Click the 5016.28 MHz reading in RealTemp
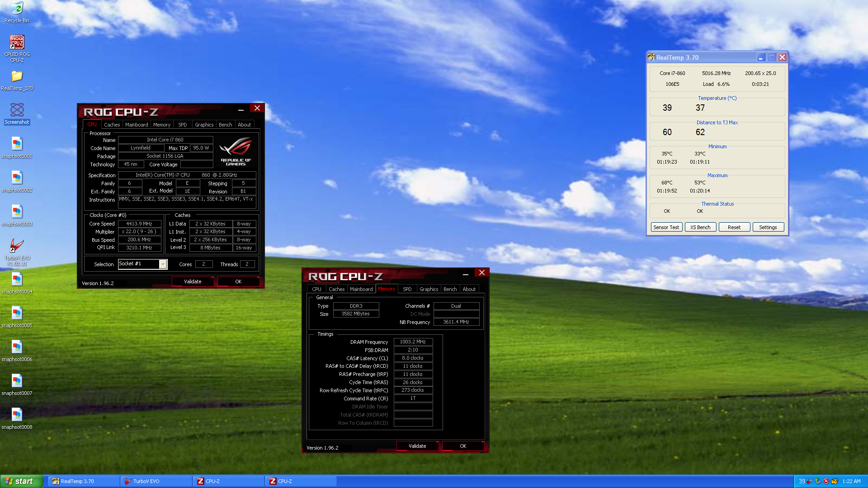Image resolution: width=868 pixels, height=488 pixels. pos(716,73)
